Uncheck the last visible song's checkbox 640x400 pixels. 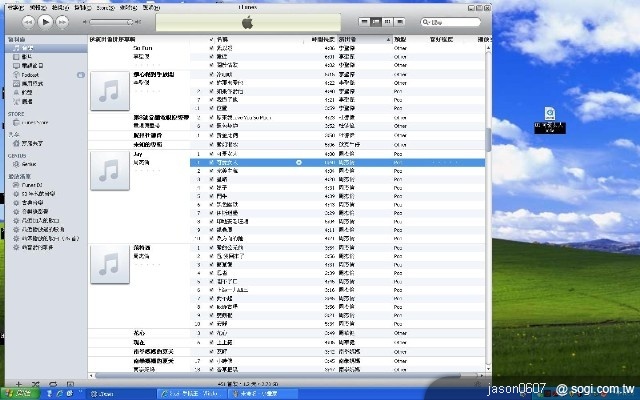point(211,369)
